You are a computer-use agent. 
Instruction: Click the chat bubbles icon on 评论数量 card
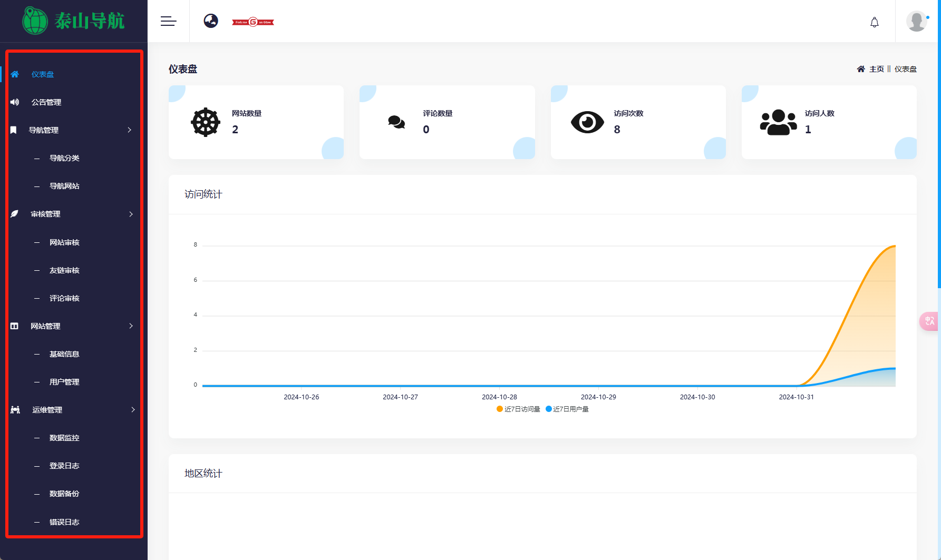pyautogui.click(x=396, y=122)
